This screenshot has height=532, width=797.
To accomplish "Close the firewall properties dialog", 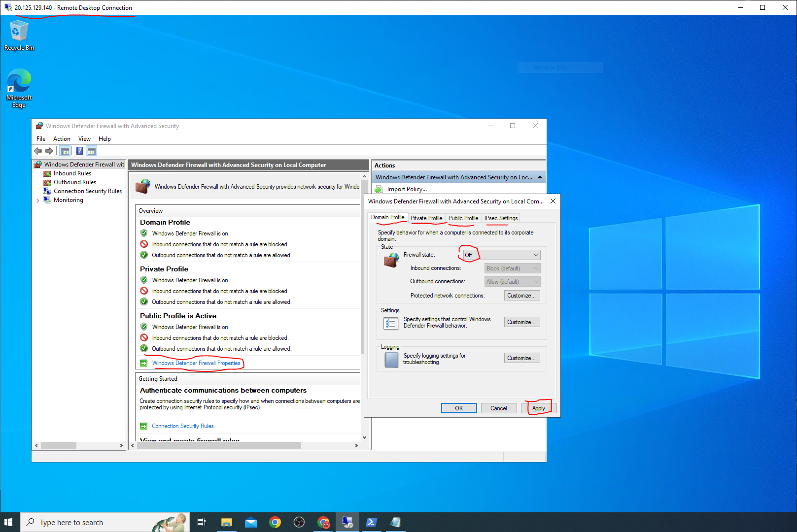I will click(x=553, y=201).
